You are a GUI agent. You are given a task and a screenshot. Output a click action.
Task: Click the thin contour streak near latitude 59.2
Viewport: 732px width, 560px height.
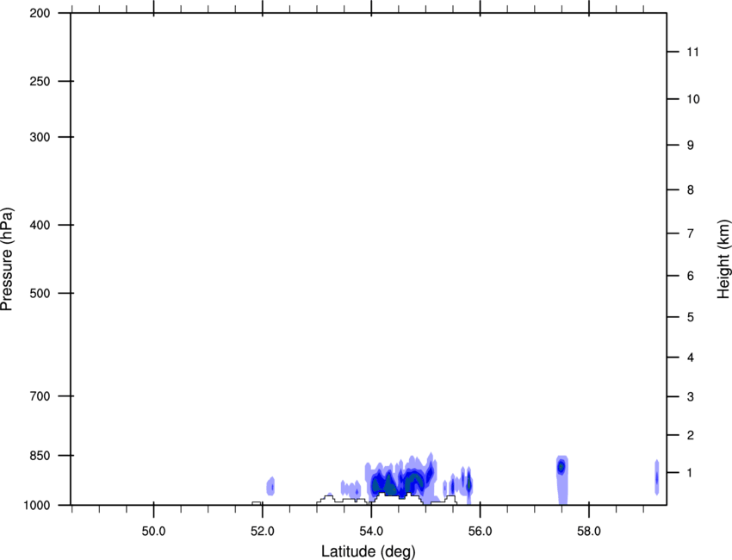click(656, 477)
